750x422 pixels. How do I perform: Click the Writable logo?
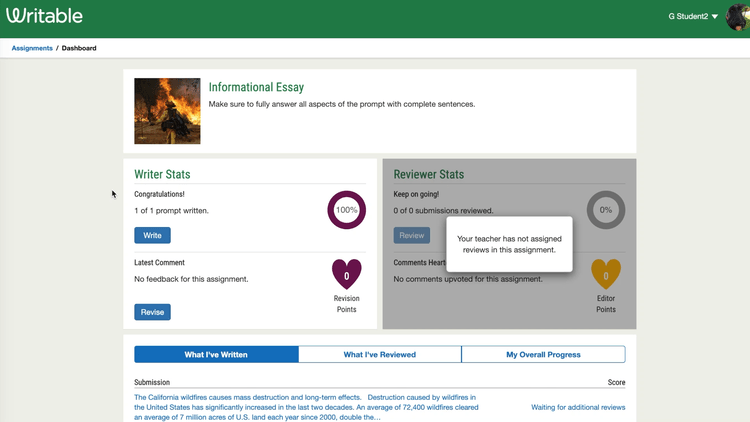pos(44,16)
